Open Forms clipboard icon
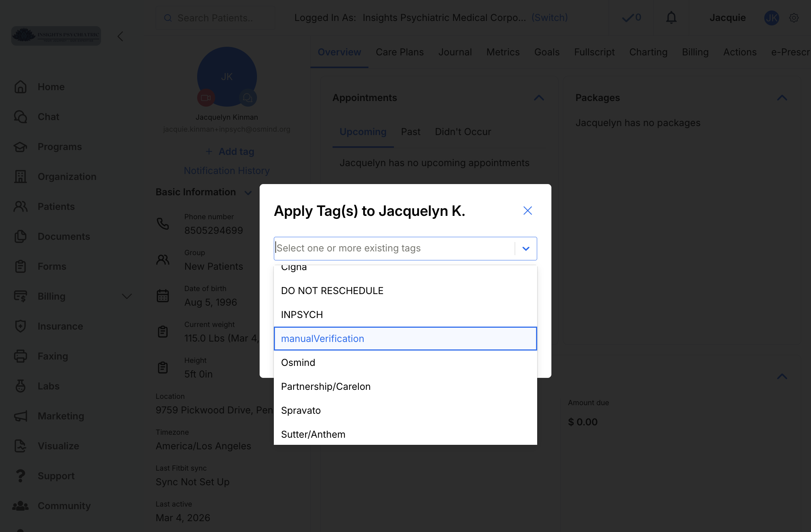Image resolution: width=811 pixels, height=532 pixels. click(x=21, y=266)
